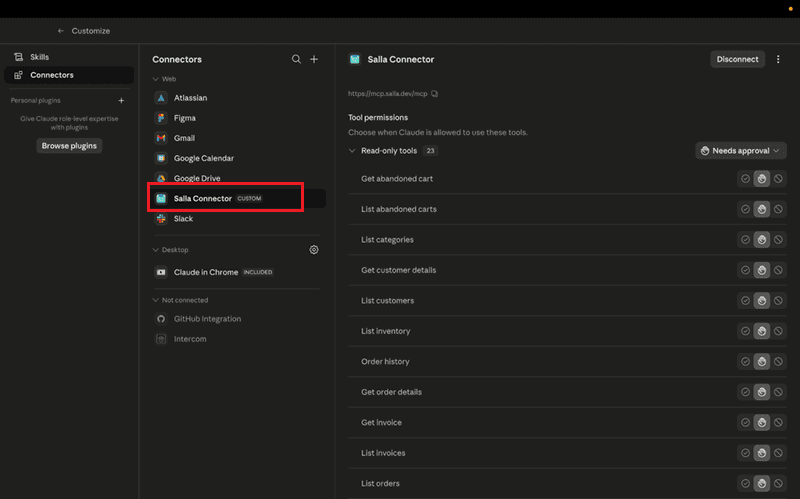Set List categories to always allow

tap(745, 240)
